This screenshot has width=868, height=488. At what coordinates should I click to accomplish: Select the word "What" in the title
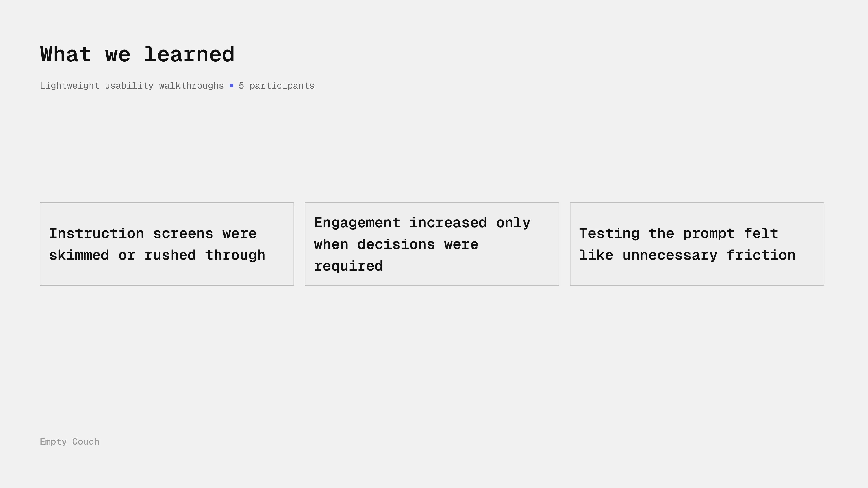(66, 54)
